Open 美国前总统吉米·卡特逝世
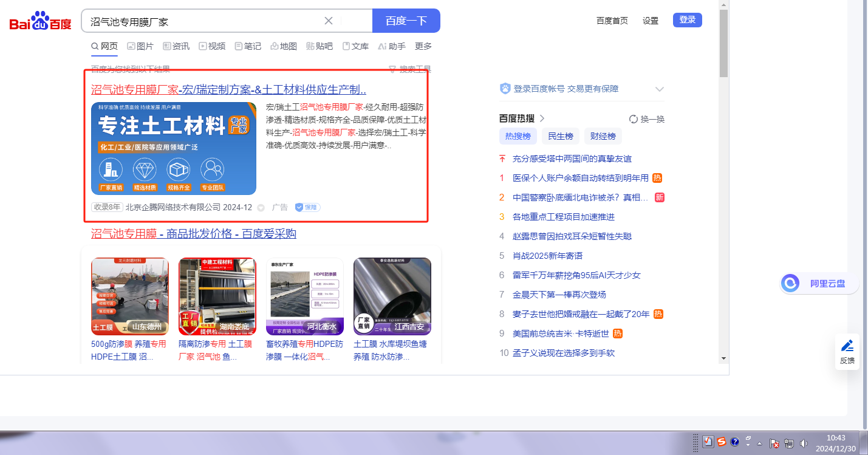 (561, 334)
